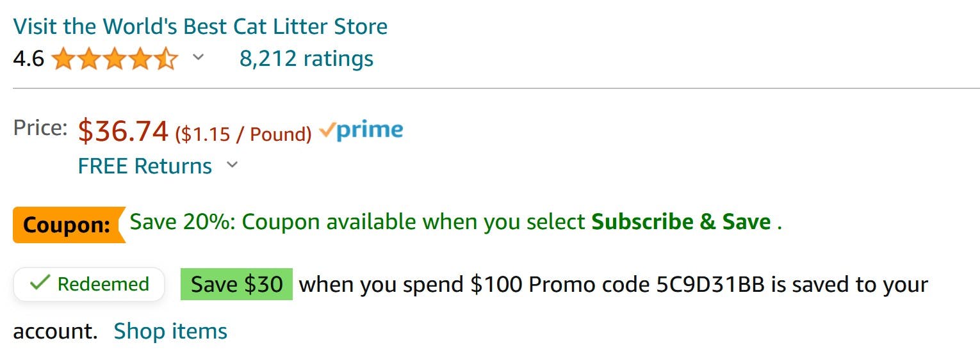The height and width of the screenshot is (352, 980).
Task: Click the green checkmark in Redeemed
Action: click(40, 284)
